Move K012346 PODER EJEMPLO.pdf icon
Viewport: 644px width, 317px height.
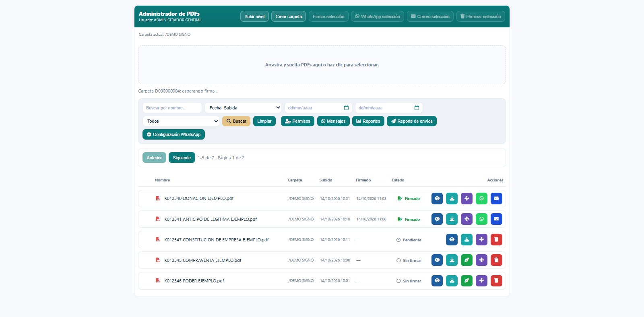481,280
